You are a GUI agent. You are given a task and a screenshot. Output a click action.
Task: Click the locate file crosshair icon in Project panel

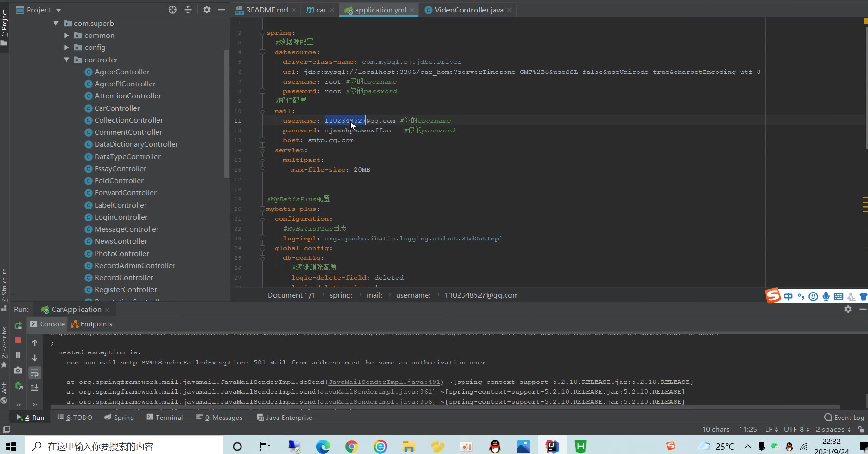coord(173,10)
